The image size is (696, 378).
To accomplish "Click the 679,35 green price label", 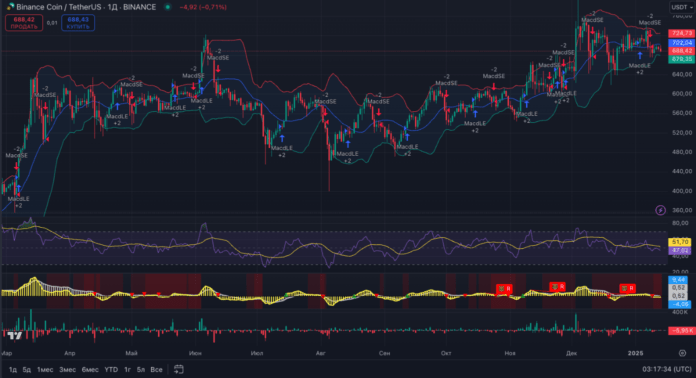I will coord(681,59).
